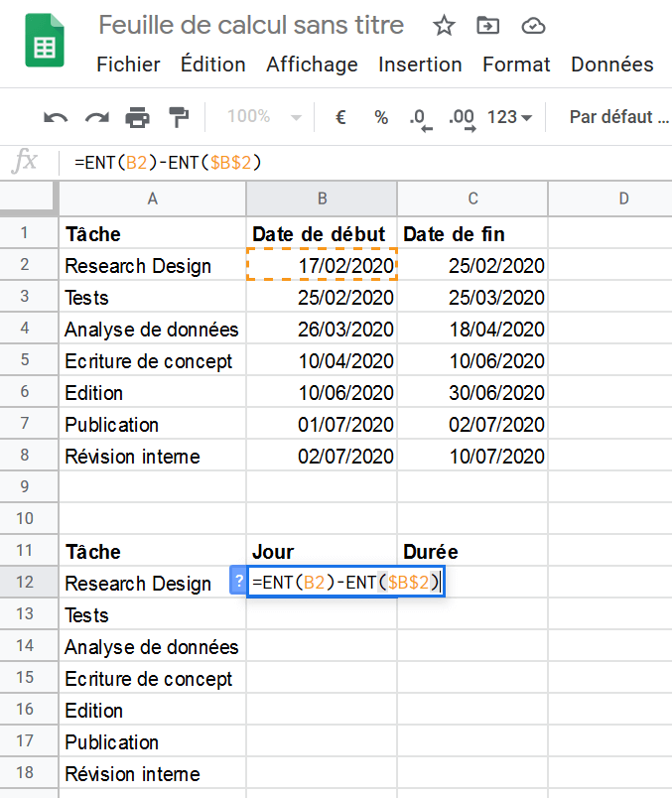
Task: Click Révision interne in row 8
Action: (152, 455)
